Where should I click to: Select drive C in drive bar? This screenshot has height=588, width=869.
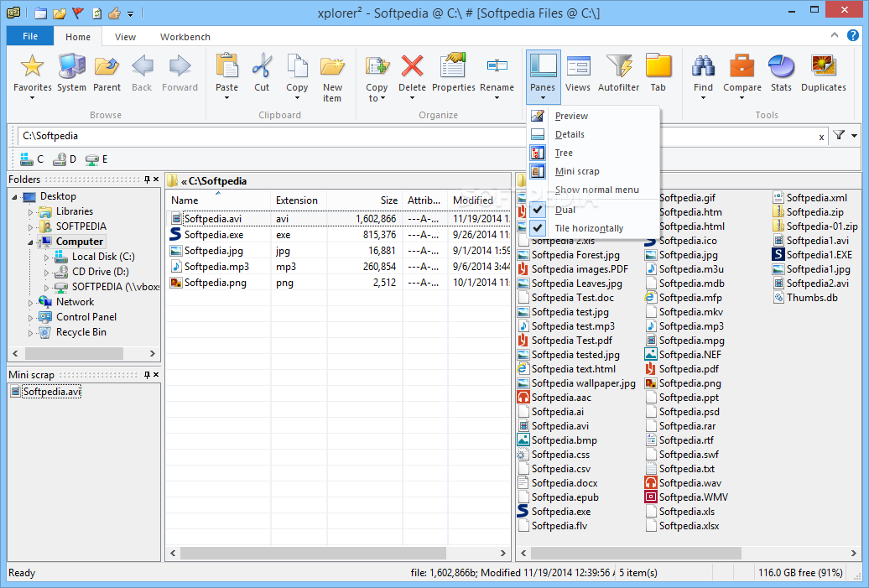[x=32, y=159]
